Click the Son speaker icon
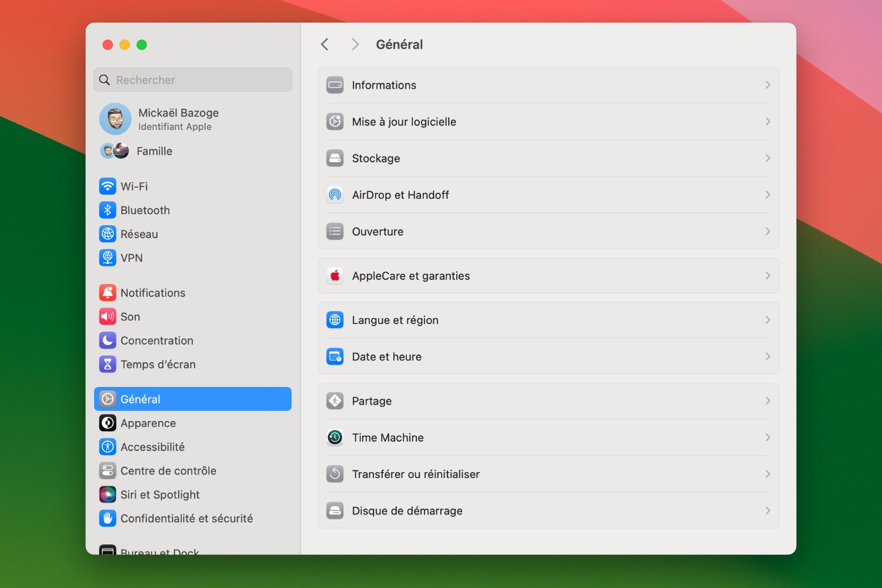The image size is (882, 588). point(108,316)
